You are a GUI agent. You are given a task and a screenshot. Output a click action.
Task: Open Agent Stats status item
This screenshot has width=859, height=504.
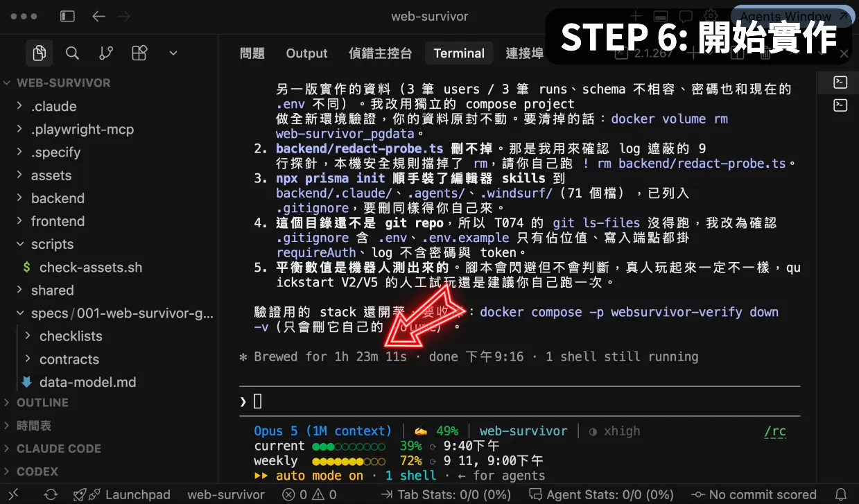tap(601, 494)
